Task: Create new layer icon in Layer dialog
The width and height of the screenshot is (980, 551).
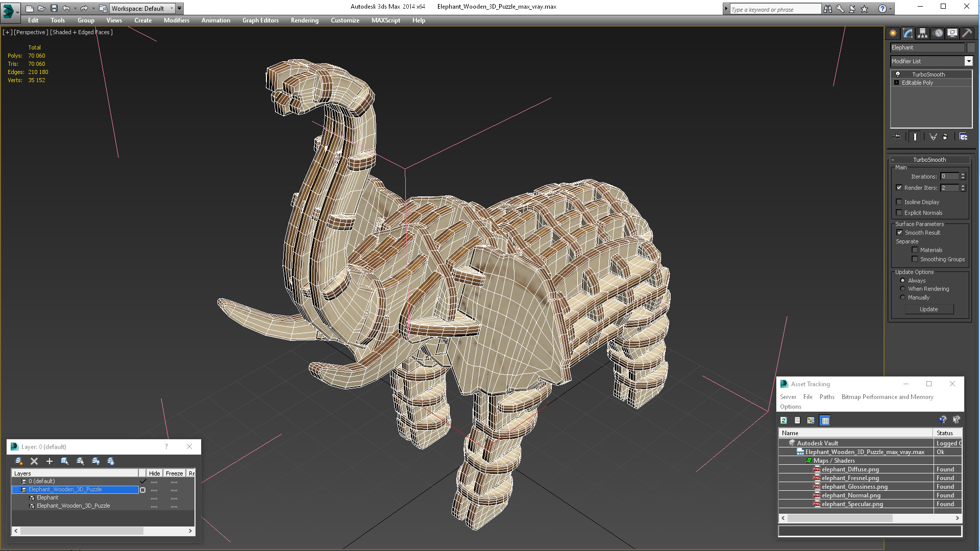Action: [x=19, y=461]
